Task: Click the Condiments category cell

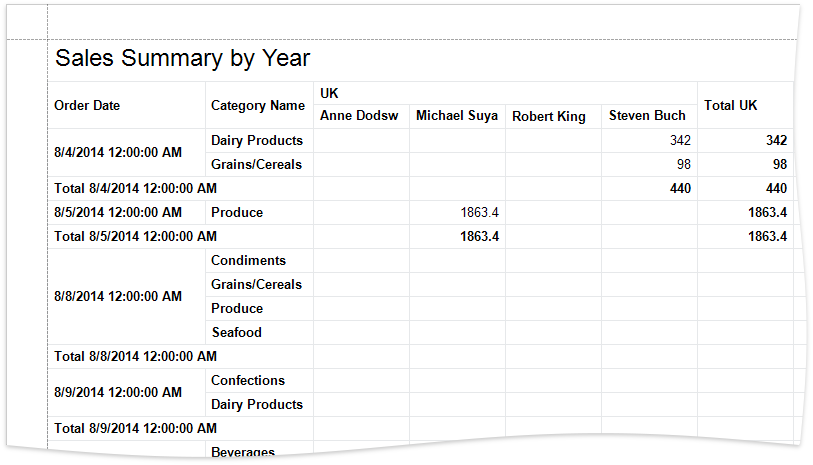Action: click(248, 261)
